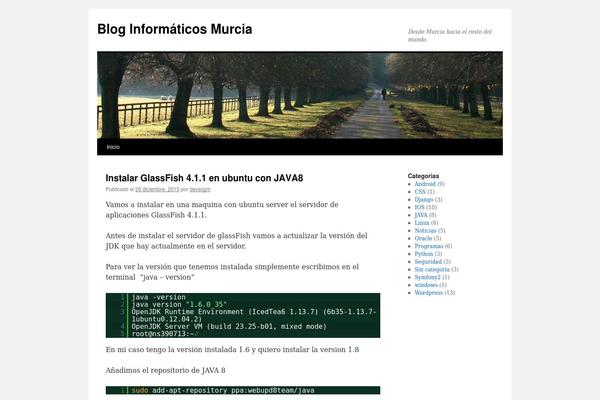
Task: Click code line sudo add-apt-repository ppa:webupd8team/java
Action: pyautogui.click(x=223, y=390)
